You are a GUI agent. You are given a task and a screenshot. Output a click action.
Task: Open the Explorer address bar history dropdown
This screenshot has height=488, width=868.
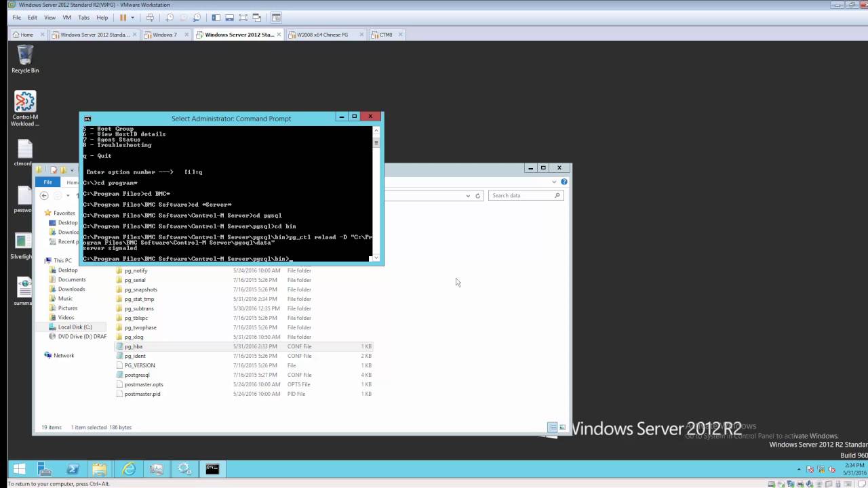point(468,196)
